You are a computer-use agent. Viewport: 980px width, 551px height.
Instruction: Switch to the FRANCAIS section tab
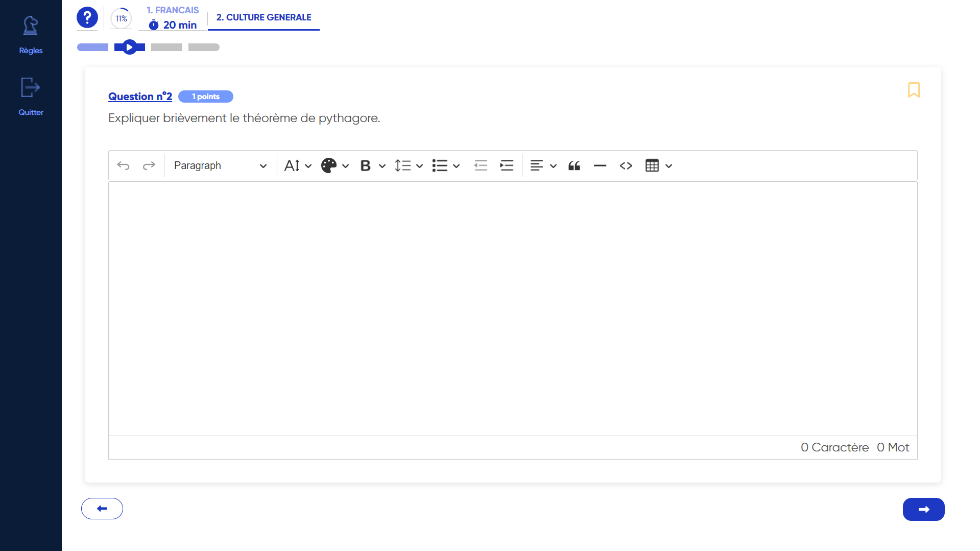tap(172, 10)
